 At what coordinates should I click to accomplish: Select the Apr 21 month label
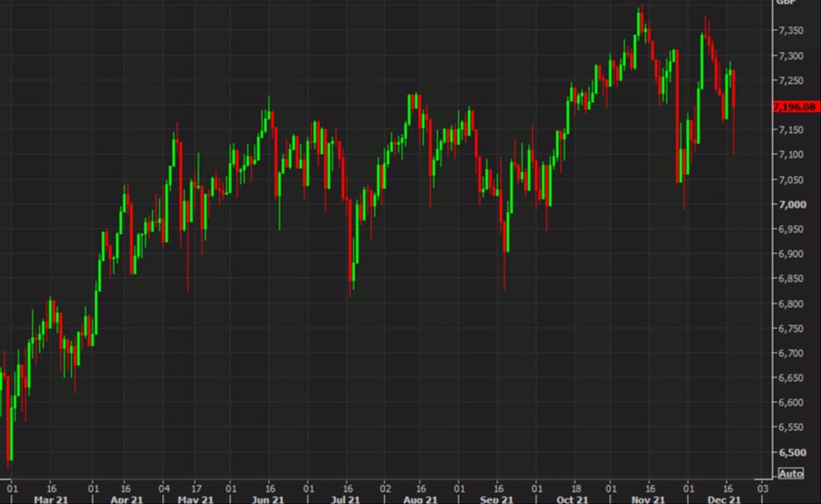tap(126, 499)
